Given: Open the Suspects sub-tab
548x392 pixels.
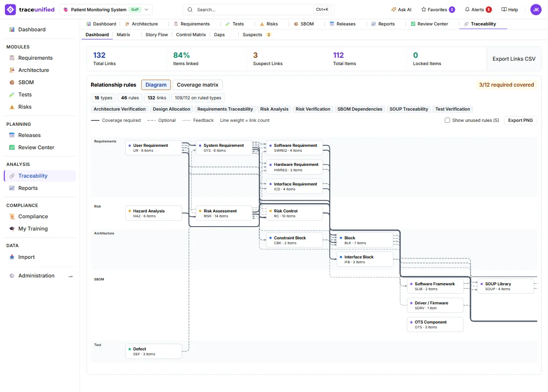Looking at the screenshot, I should [x=256, y=35].
